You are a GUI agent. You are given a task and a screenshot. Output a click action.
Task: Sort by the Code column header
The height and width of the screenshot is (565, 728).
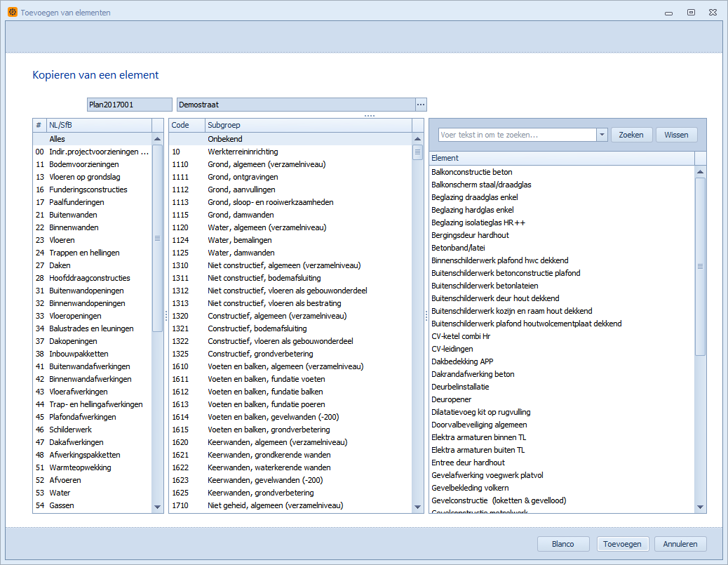(187, 125)
